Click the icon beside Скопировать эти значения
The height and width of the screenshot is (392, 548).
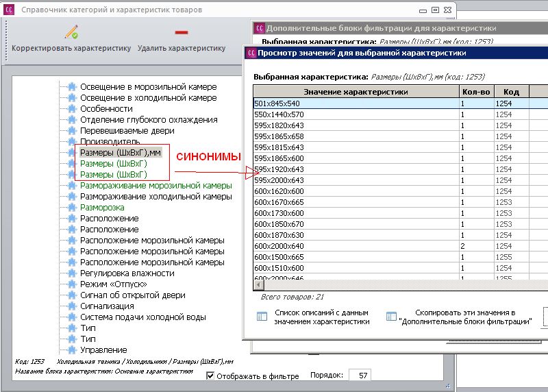(x=391, y=317)
